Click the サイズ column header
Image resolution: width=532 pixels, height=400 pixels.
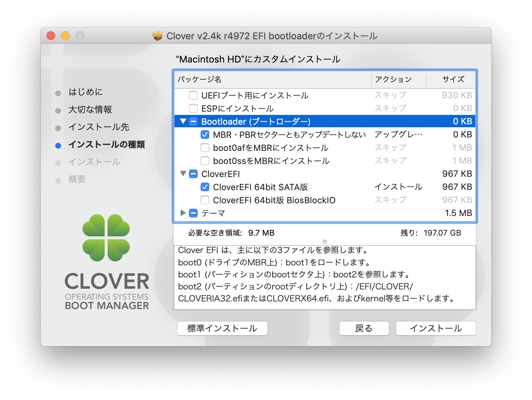(x=454, y=79)
